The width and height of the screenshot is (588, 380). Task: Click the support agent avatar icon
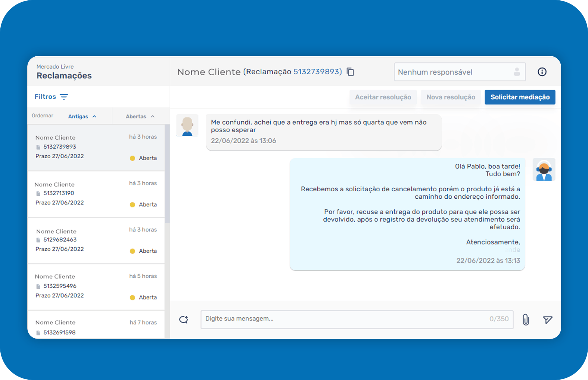pos(544,170)
